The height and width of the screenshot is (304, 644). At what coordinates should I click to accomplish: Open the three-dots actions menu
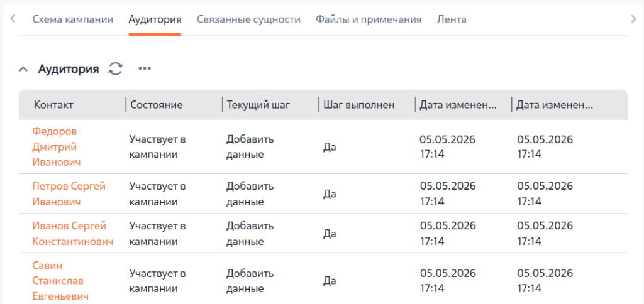(x=145, y=68)
